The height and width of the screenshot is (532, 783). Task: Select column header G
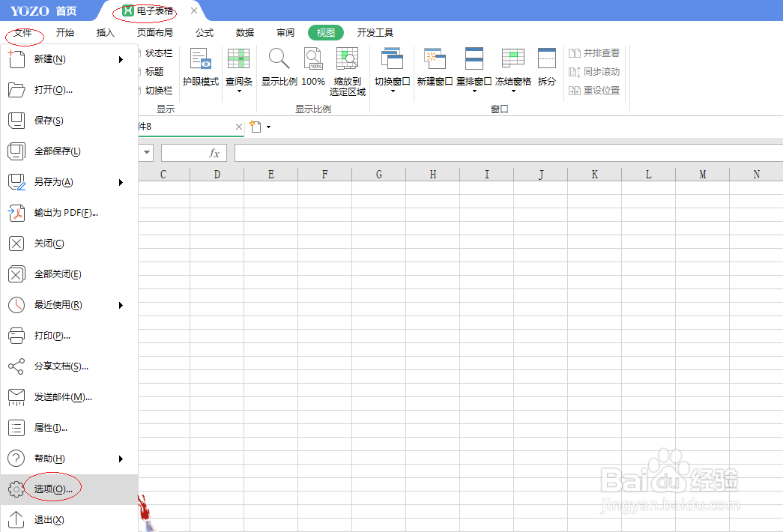pyautogui.click(x=379, y=175)
